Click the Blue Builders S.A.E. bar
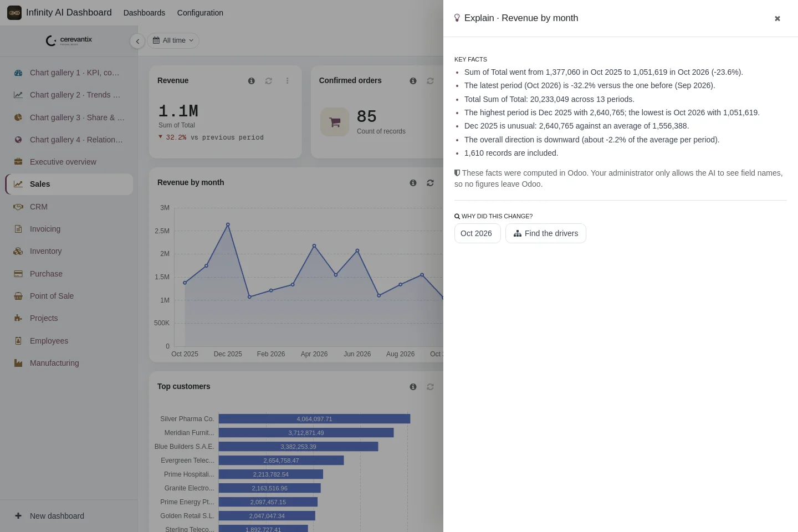Image resolution: width=798 pixels, height=532 pixels. [298, 447]
